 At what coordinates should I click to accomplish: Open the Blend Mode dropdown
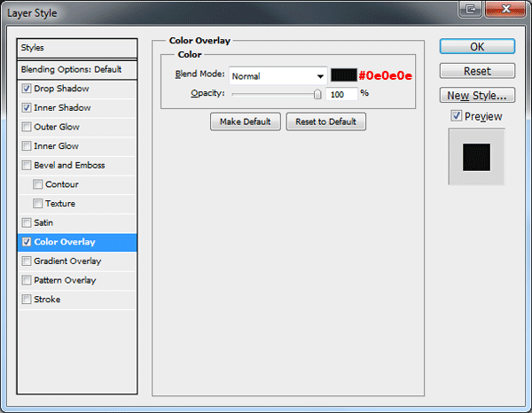278,76
